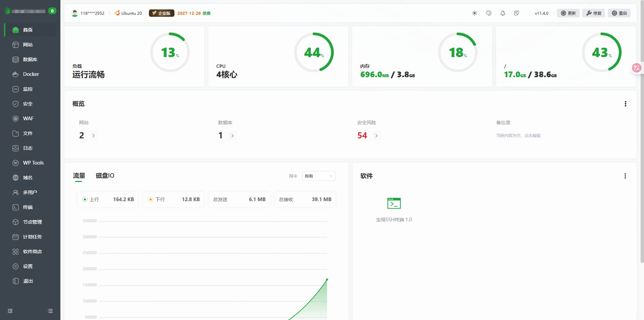The image size is (644, 320).
Task: Toggle the 下行 traffic legend
Action: coord(160,199)
